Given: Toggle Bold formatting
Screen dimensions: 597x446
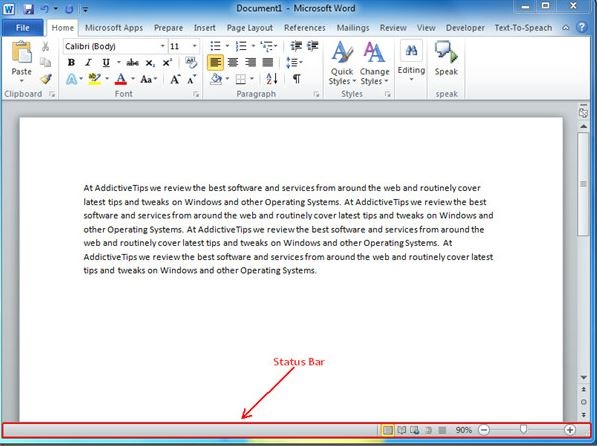Looking at the screenshot, I should [x=71, y=62].
